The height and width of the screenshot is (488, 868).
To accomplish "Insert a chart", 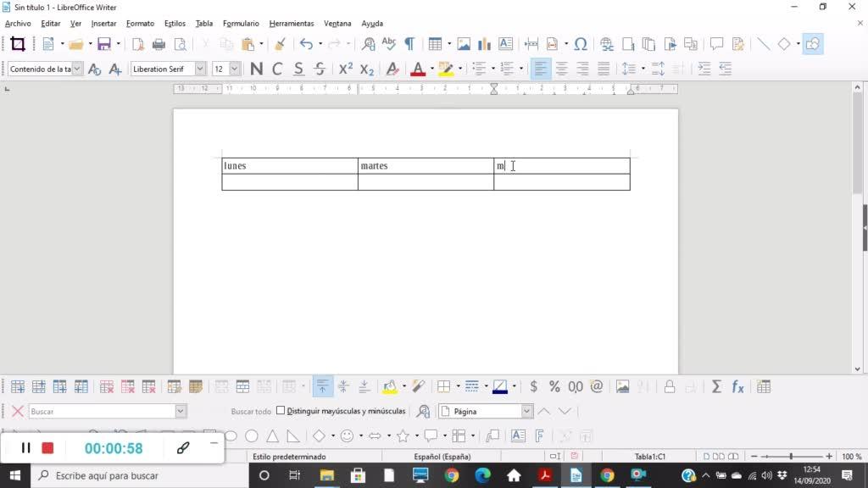I will pos(484,44).
